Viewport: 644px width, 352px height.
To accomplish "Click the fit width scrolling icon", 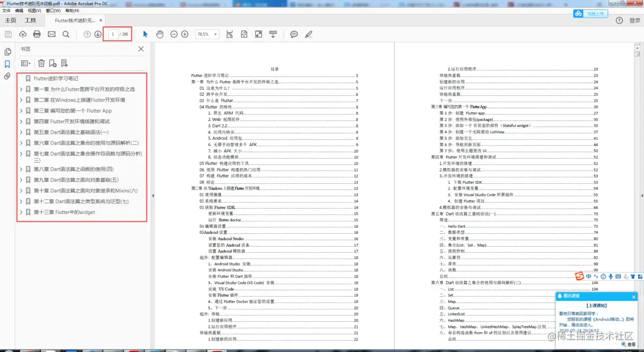I will coord(230,34).
